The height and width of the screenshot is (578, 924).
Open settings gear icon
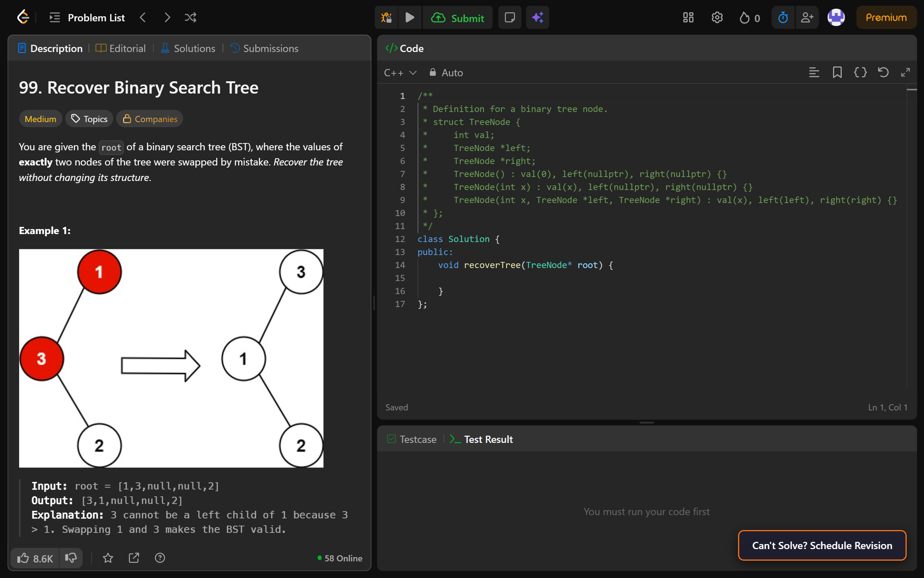[717, 18]
